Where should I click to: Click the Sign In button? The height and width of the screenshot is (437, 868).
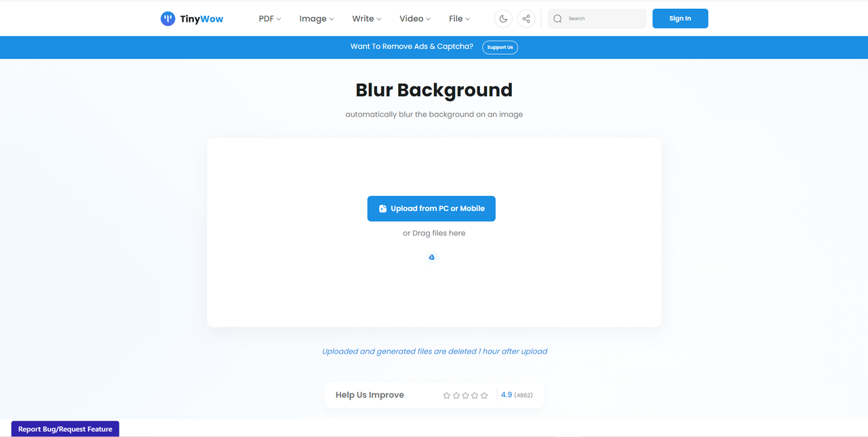680,18
